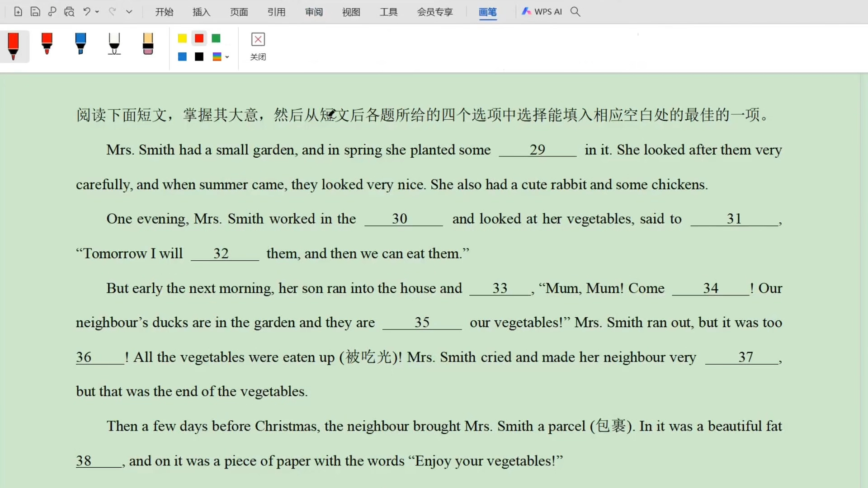Viewport: 868px width, 488px height.
Task: Select the white underline pen tool
Action: (114, 44)
